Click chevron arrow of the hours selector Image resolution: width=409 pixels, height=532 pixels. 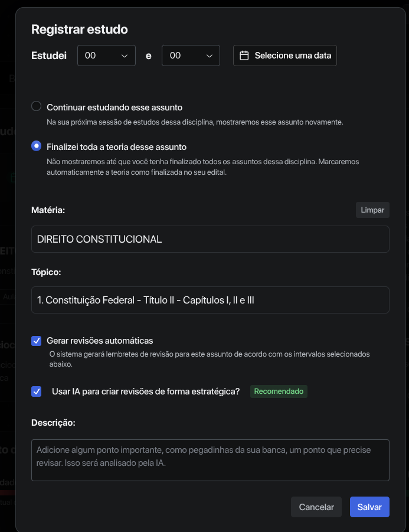tap(125, 56)
